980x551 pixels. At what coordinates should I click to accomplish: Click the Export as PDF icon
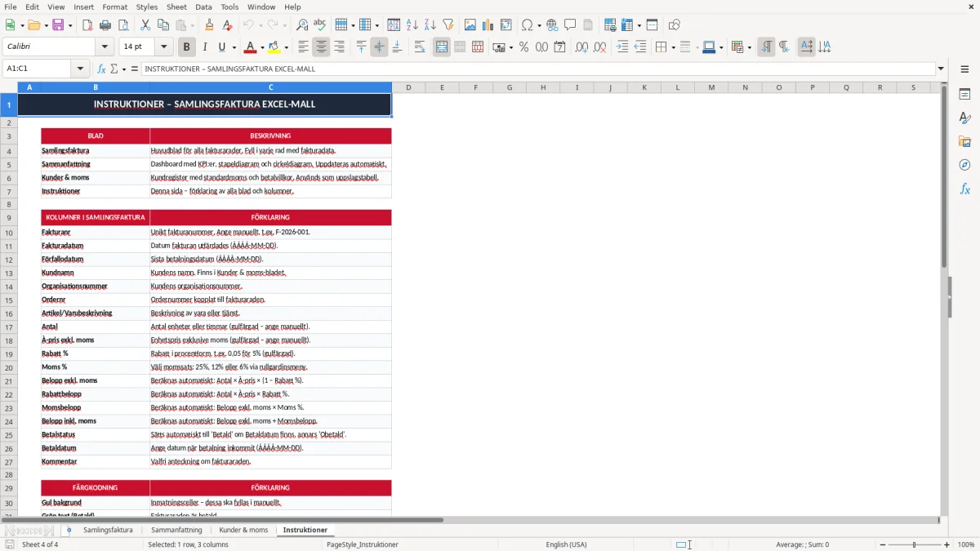click(x=87, y=25)
